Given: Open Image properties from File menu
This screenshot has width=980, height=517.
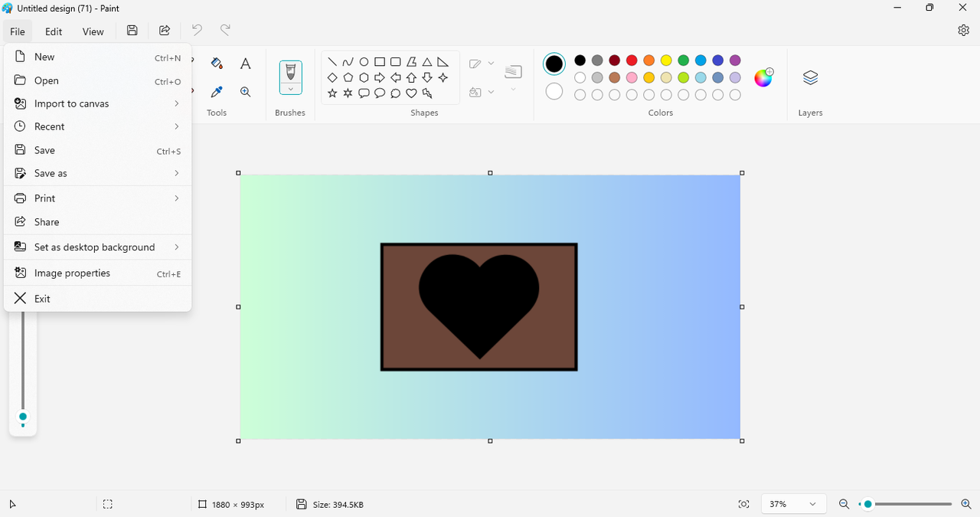Looking at the screenshot, I should pos(98,273).
